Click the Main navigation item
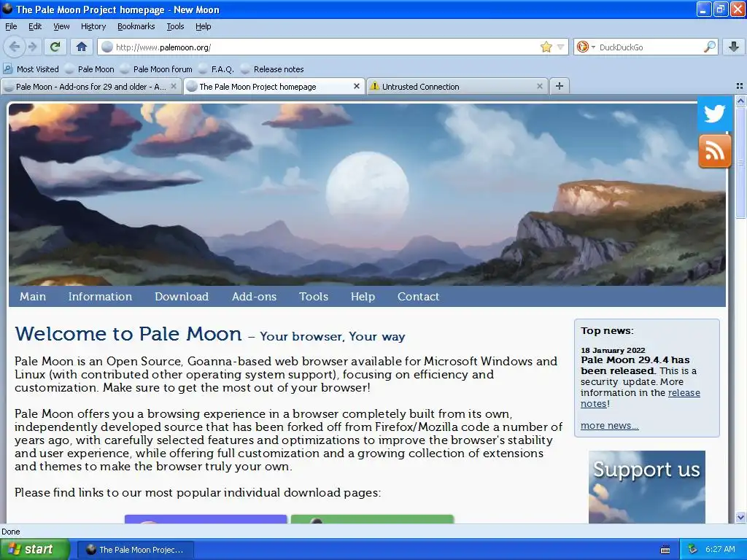This screenshot has width=747, height=560. (x=33, y=296)
